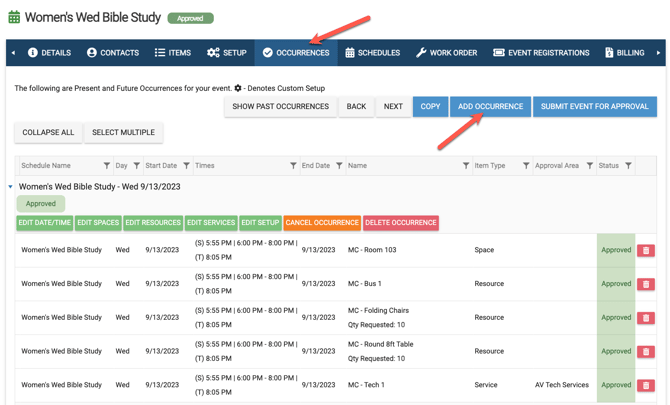Click the filter icon for Schedule Name column
This screenshot has width=670, height=405.
tap(107, 166)
